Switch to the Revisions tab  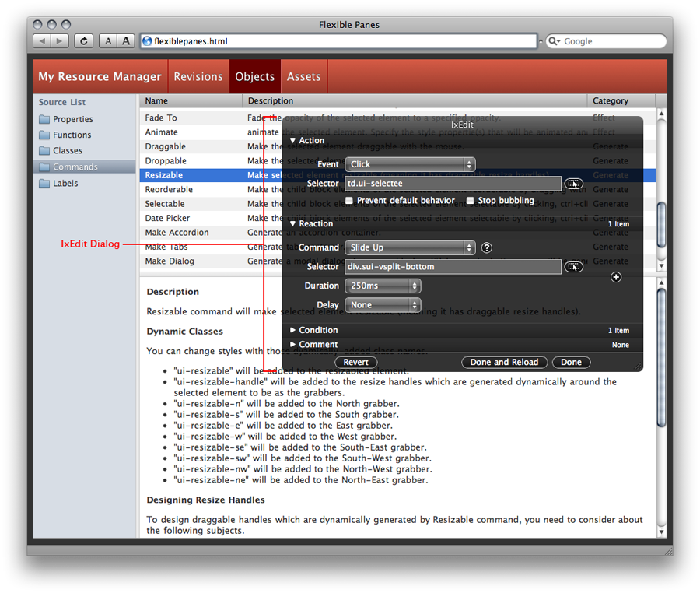click(x=198, y=76)
